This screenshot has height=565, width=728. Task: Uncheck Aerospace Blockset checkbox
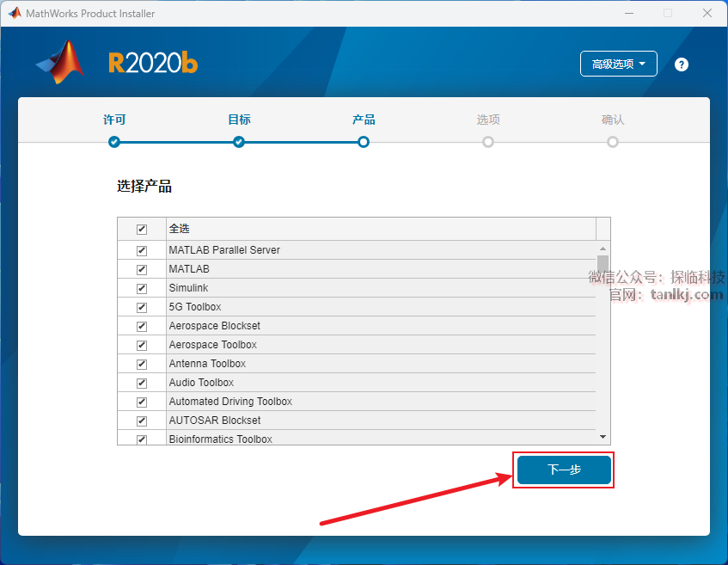click(x=142, y=327)
